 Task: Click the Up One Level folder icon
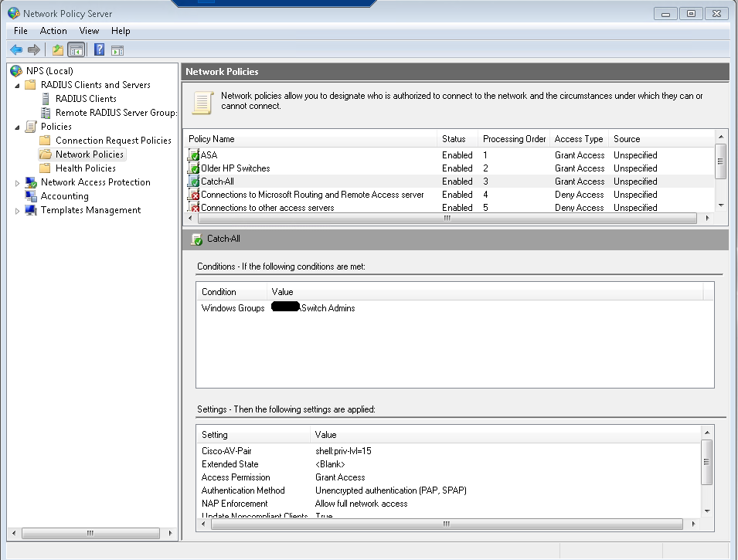pos(57,50)
